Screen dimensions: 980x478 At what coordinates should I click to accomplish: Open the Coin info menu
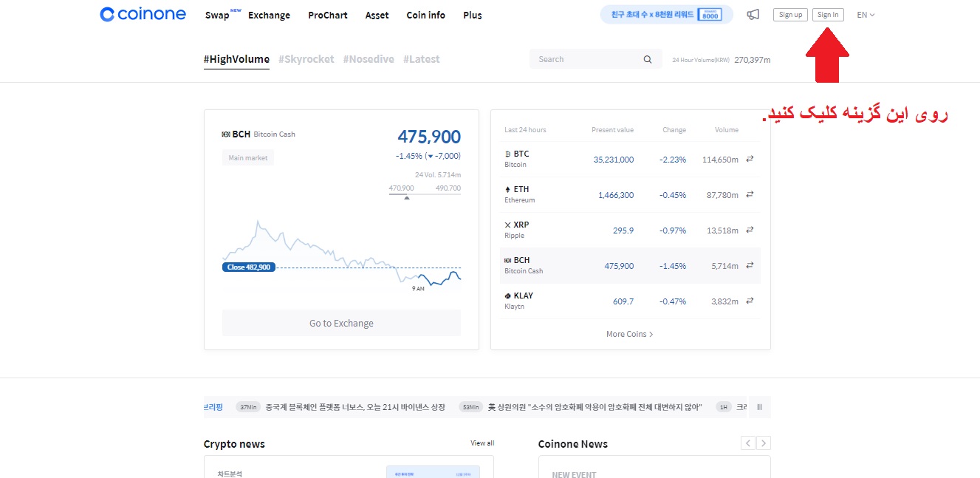tap(425, 15)
